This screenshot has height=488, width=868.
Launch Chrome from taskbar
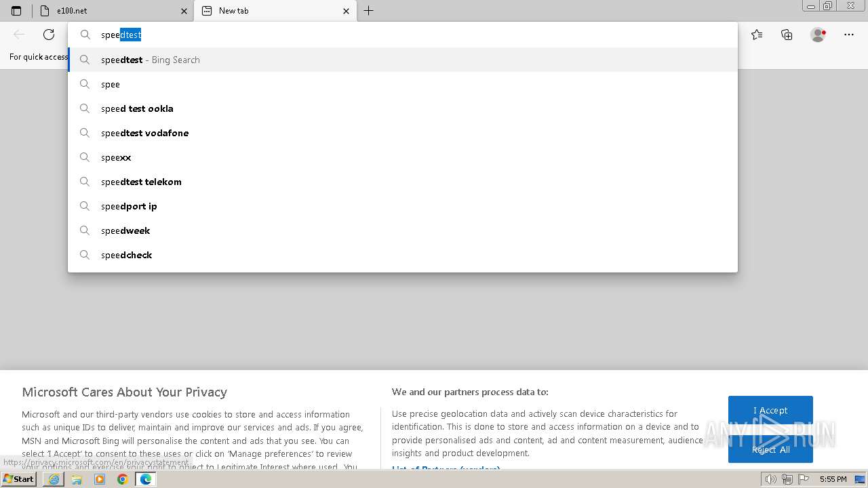pyautogui.click(x=122, y=479)
